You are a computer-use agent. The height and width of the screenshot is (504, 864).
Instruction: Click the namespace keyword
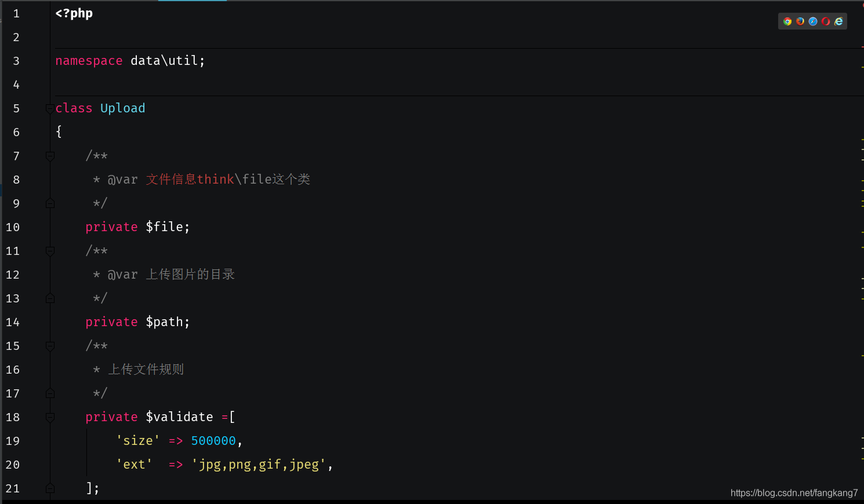click(89, 61)
